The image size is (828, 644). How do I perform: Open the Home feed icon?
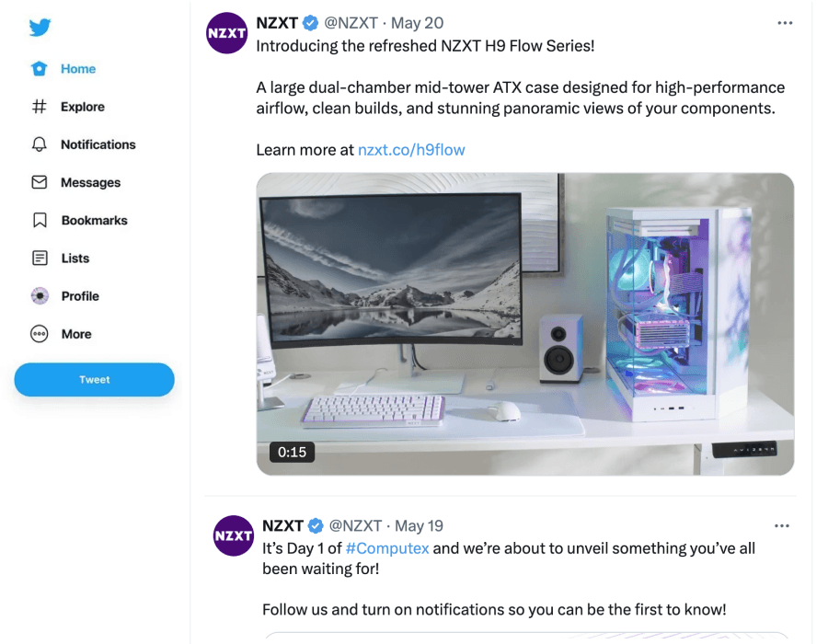(39, 69)
